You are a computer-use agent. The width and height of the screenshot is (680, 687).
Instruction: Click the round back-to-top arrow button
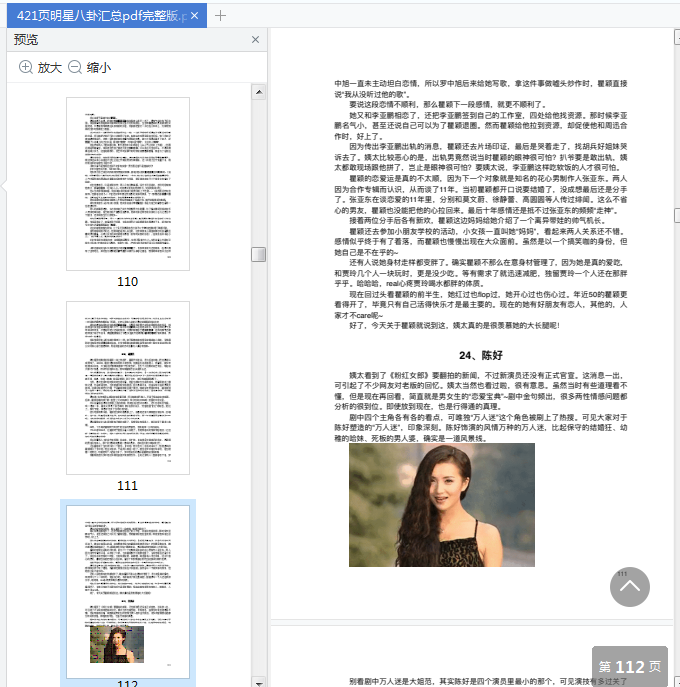tap(629, 588)
